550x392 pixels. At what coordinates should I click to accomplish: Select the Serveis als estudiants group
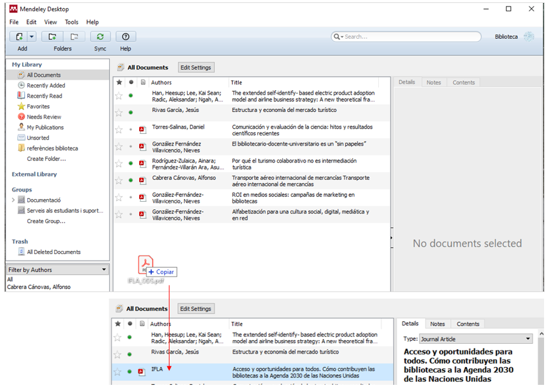(x=65, y=211)
